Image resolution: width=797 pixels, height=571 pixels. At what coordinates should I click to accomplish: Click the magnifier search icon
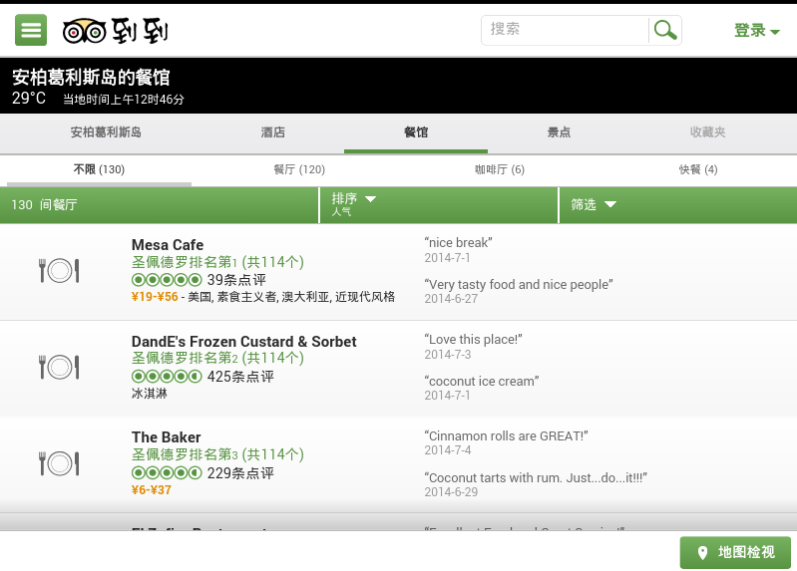pyautogui.click(x=665, y=30)
